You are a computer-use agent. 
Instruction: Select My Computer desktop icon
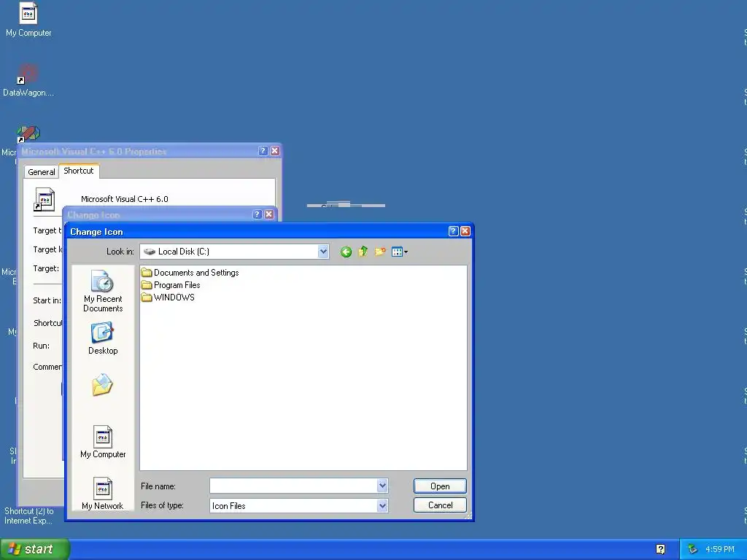pos(28,19)
